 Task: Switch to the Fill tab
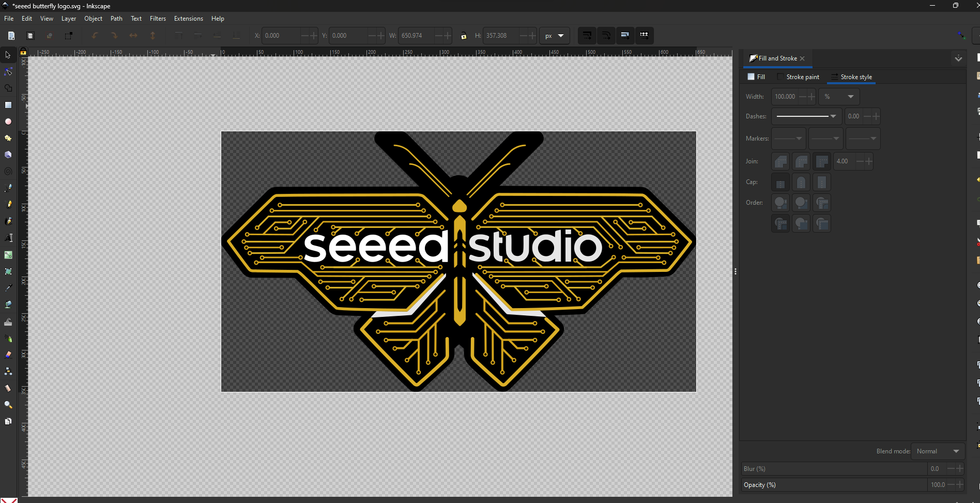pos(757,77)
